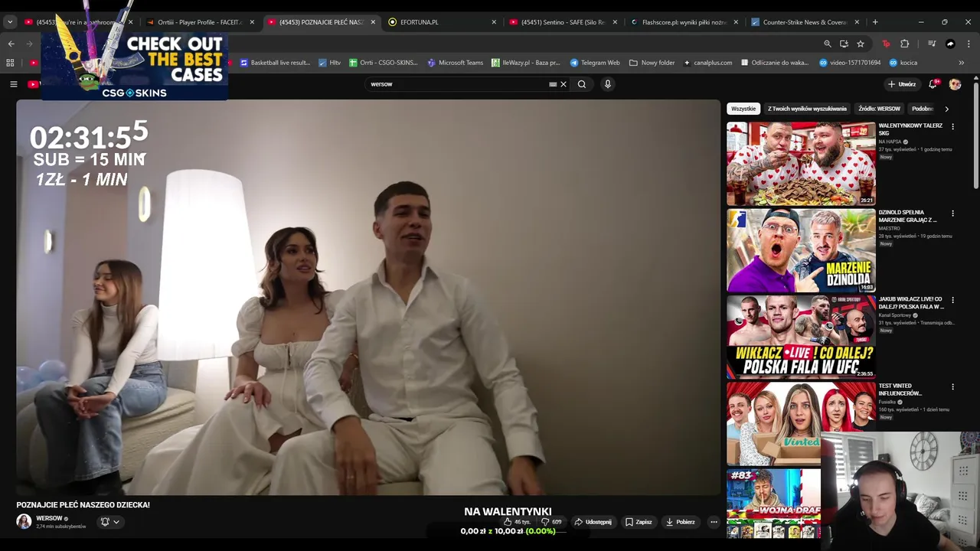Image resolution: width=980 pixels, height=551 pixels.
Task: Select the Źródło: WERSOW chip
Action: (879, 109)
